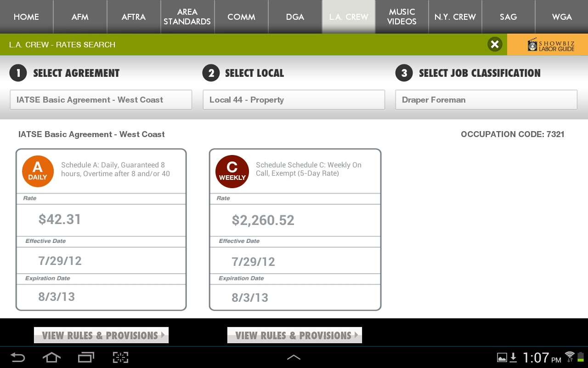588x368 pixels.
Task: Tap the Android back button
Action: tap(17, 357)
